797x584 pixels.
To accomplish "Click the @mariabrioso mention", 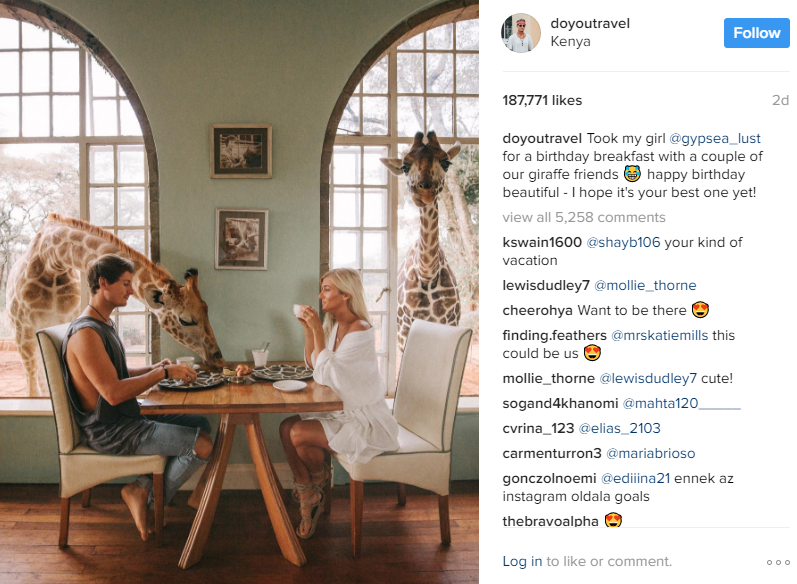I will pos(651,453).
